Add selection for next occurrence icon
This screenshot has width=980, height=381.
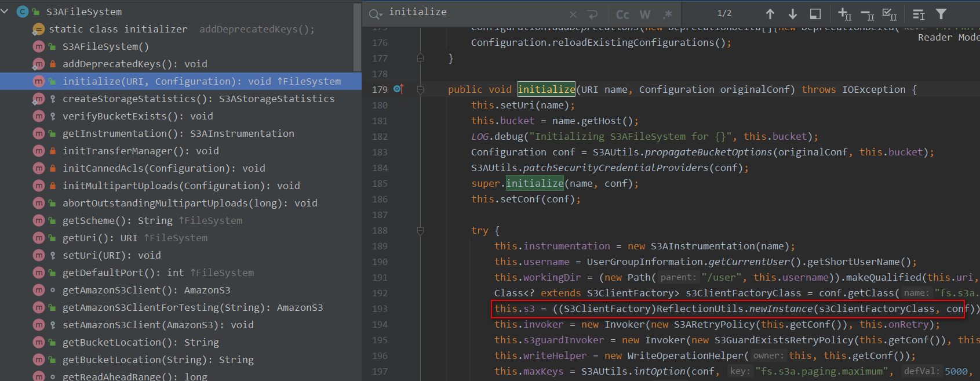click(844, 14)
